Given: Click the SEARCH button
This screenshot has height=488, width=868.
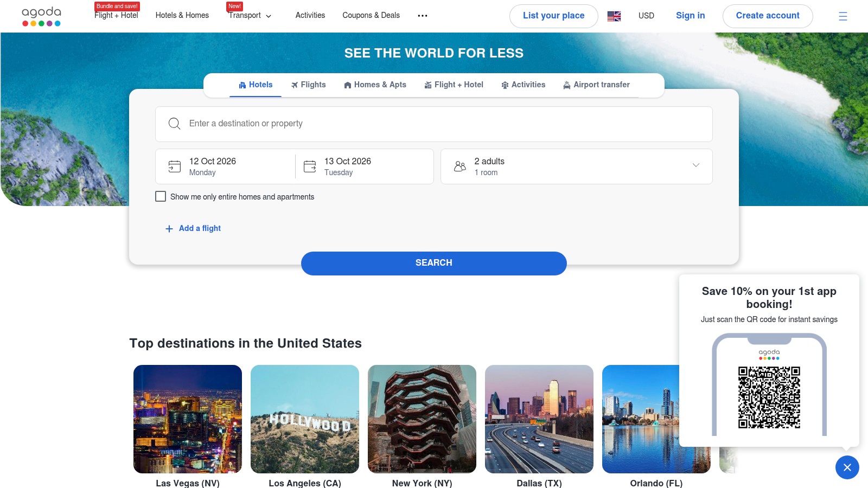Looking at the screenshot, I should tap(434, 263).
